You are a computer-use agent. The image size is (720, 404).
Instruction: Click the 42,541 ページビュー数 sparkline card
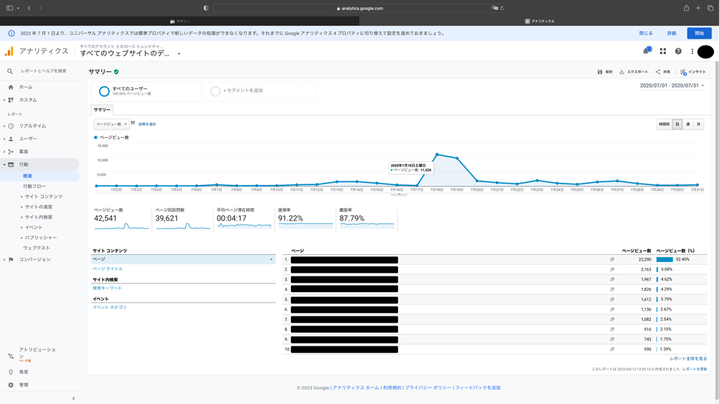coord(121,219)
